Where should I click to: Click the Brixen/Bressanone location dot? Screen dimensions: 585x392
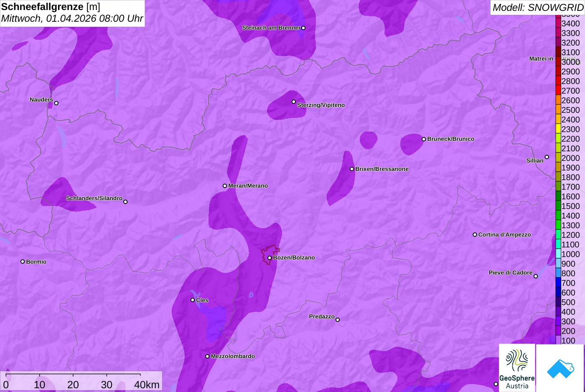[x=352, y=169]
